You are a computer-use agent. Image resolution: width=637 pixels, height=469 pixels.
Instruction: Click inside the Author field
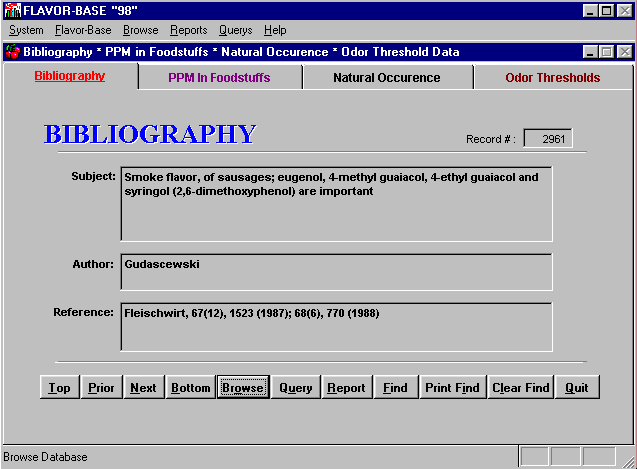click(335, 272)
